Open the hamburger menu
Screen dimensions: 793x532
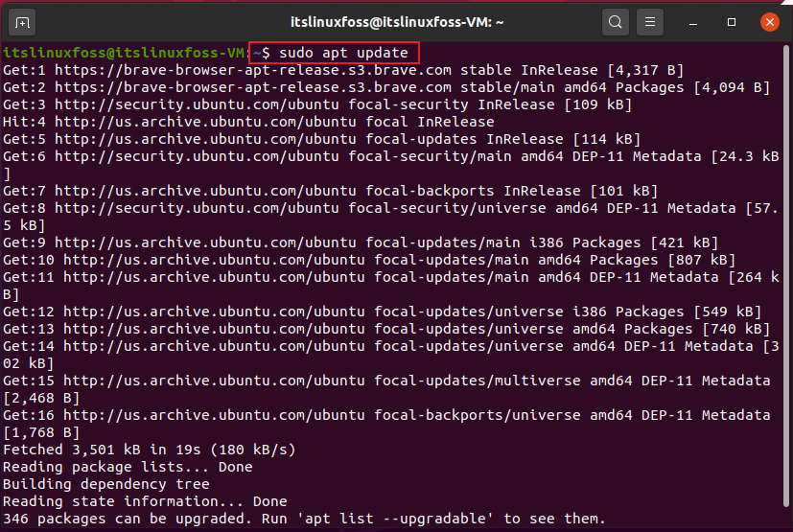(650, 22)
